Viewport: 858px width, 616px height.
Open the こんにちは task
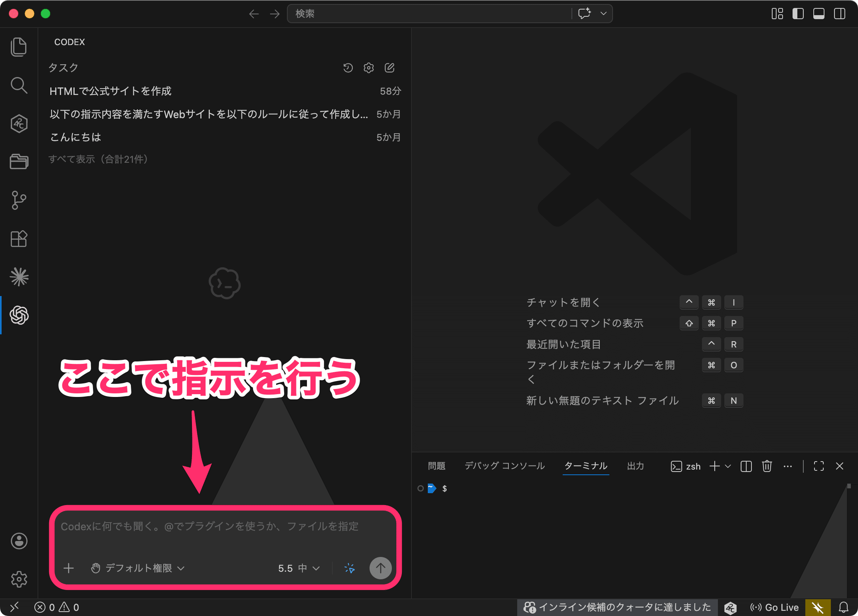point(225,137)
